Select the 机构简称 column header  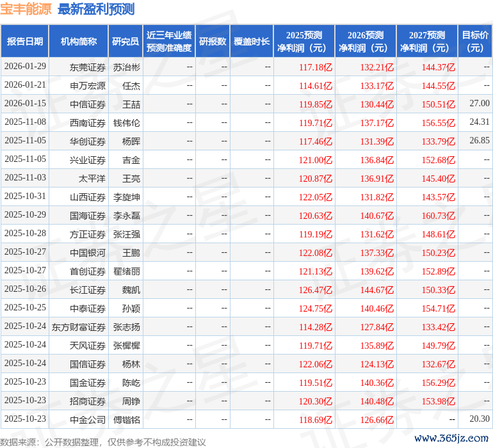point(79,42)
